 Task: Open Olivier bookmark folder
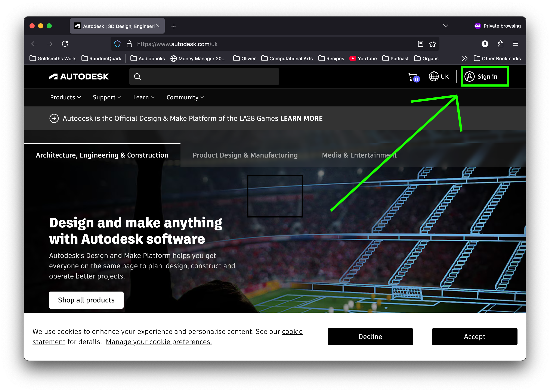244,58
